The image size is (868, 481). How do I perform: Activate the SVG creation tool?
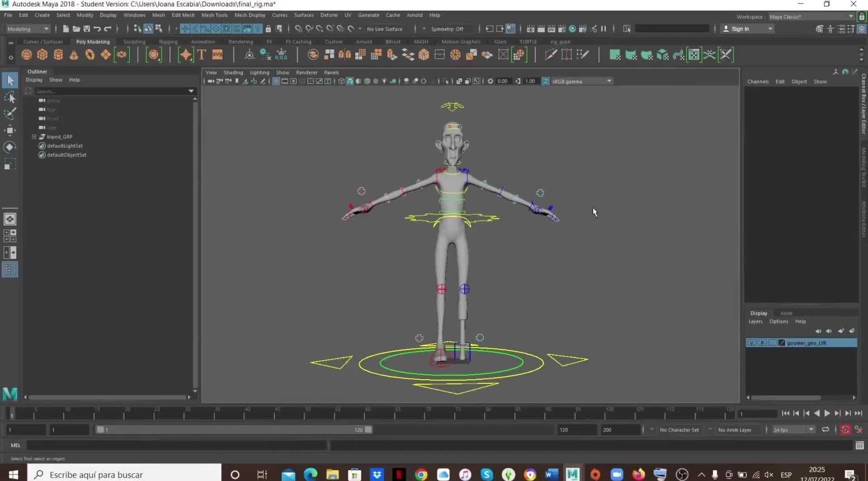[x=217, y=54]
